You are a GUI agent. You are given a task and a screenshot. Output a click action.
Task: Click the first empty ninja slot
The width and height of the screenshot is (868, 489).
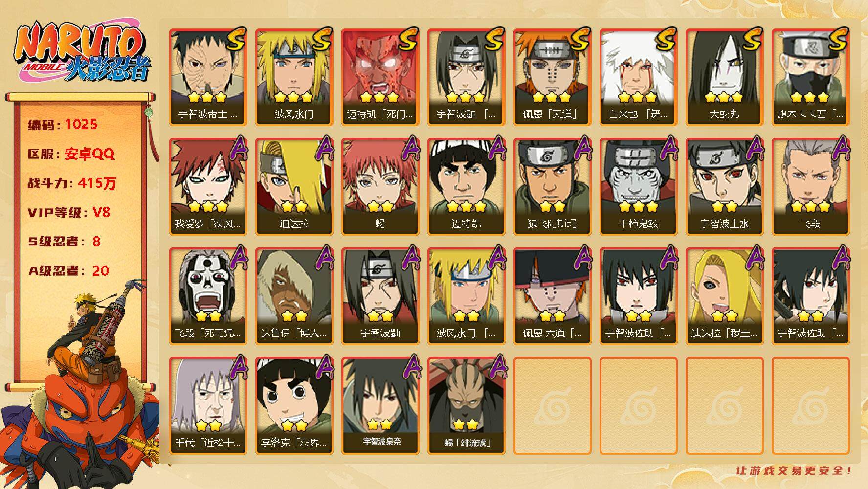[x=552, y=406]
